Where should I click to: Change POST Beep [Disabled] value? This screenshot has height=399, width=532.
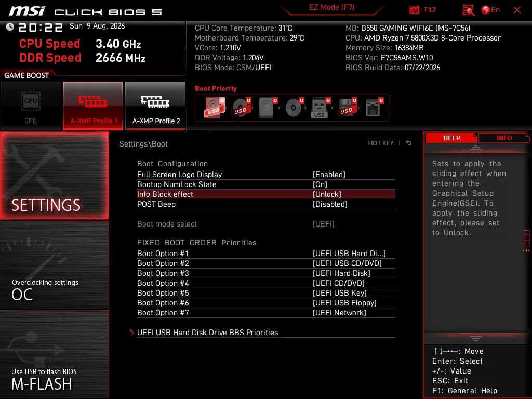tap(330, 204)
